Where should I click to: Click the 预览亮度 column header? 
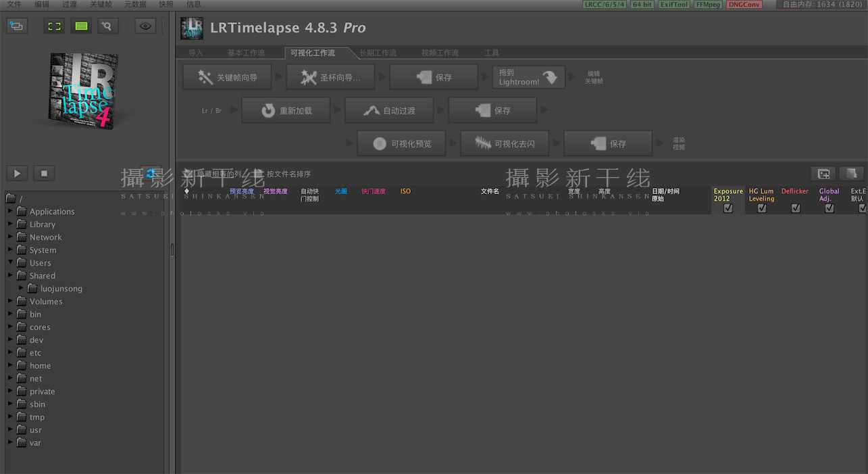(242, 191)
